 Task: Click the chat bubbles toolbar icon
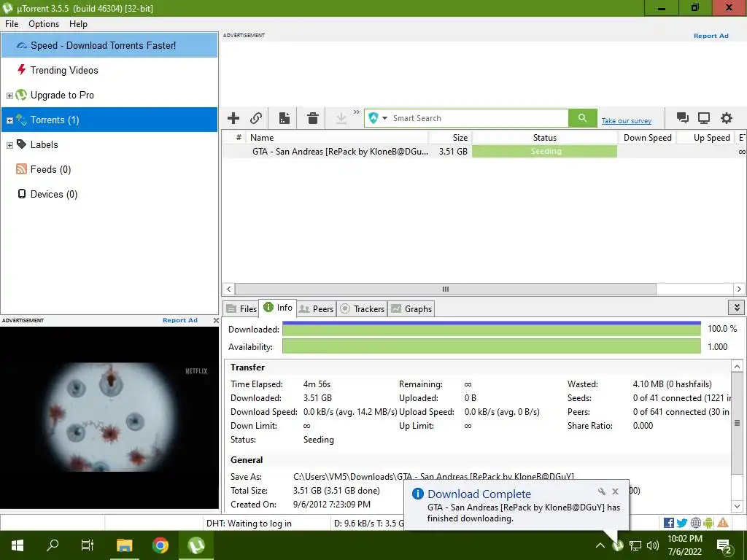click(x=682, y=118)
